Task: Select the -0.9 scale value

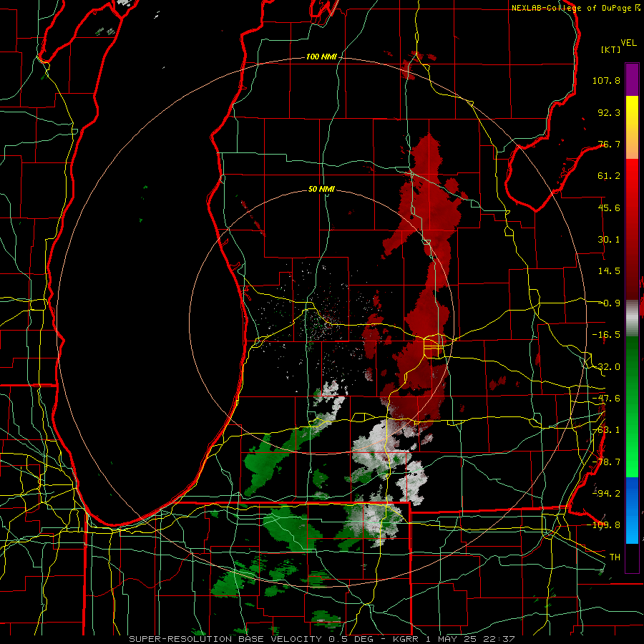Action: pos(611,303)
